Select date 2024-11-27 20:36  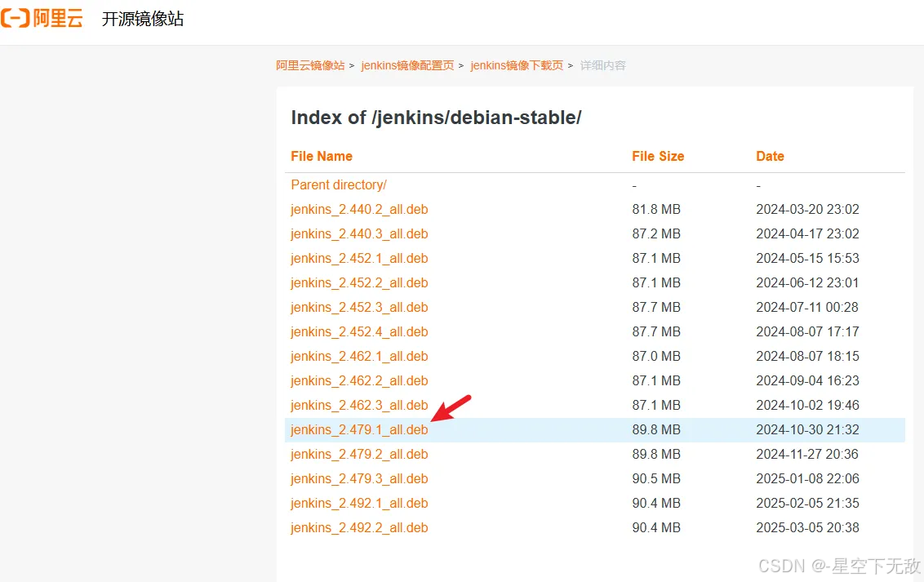[x=808, y=454]
